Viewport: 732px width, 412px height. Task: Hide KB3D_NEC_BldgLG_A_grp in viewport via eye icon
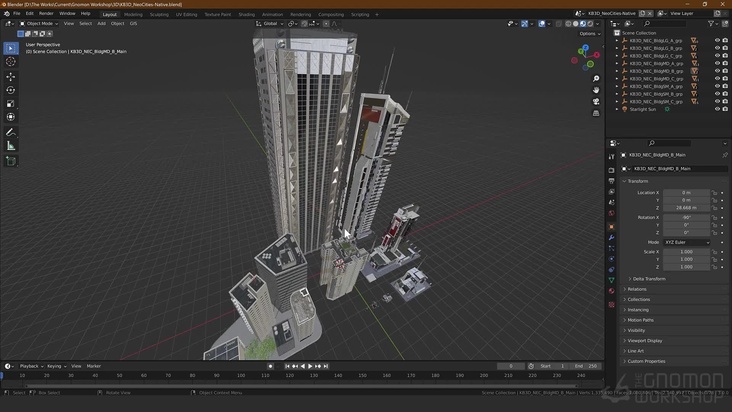click(x=717, y=40)
